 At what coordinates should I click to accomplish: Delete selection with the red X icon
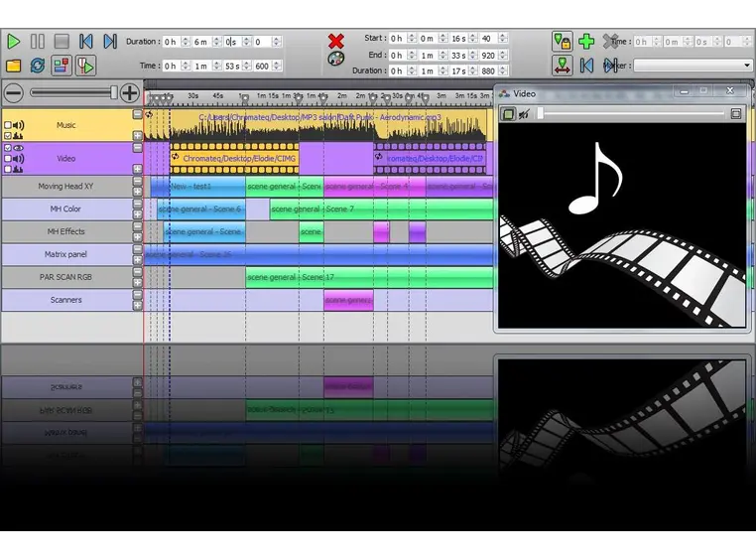[x=336, y=41]
